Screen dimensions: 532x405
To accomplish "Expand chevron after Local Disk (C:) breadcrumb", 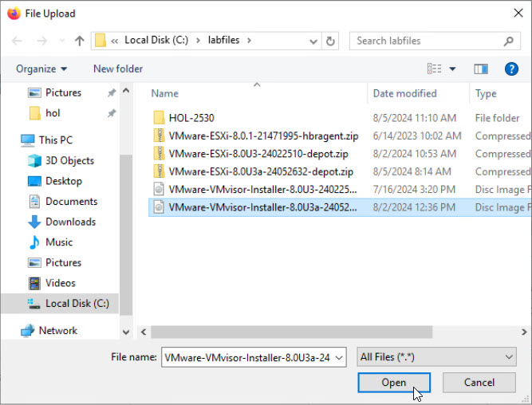I will [198, 41].
